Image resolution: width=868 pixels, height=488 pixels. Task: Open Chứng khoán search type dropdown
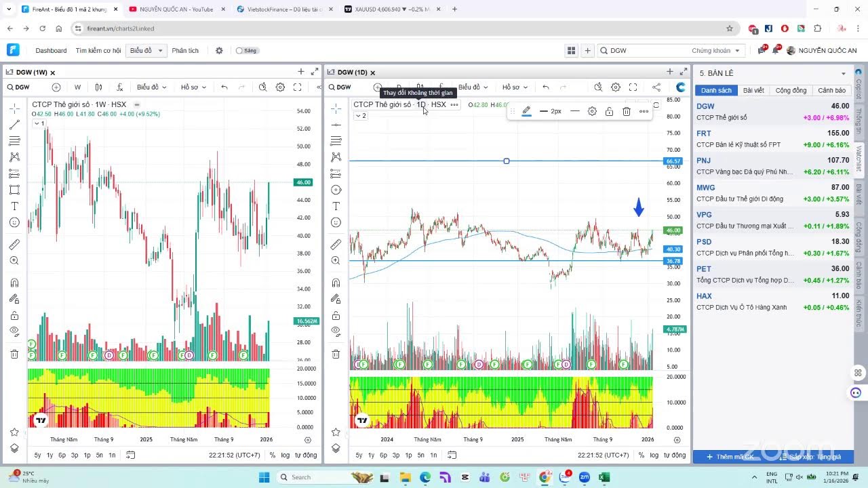point(715,51)
